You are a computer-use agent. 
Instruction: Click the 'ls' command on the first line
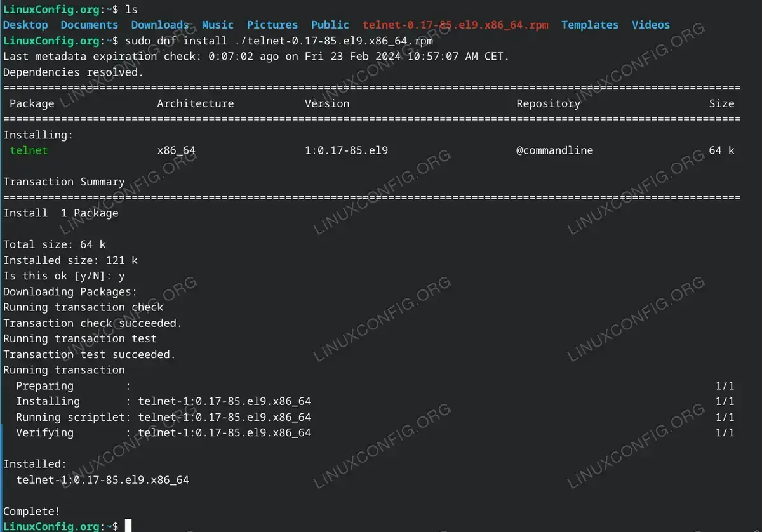coord(131,10)
